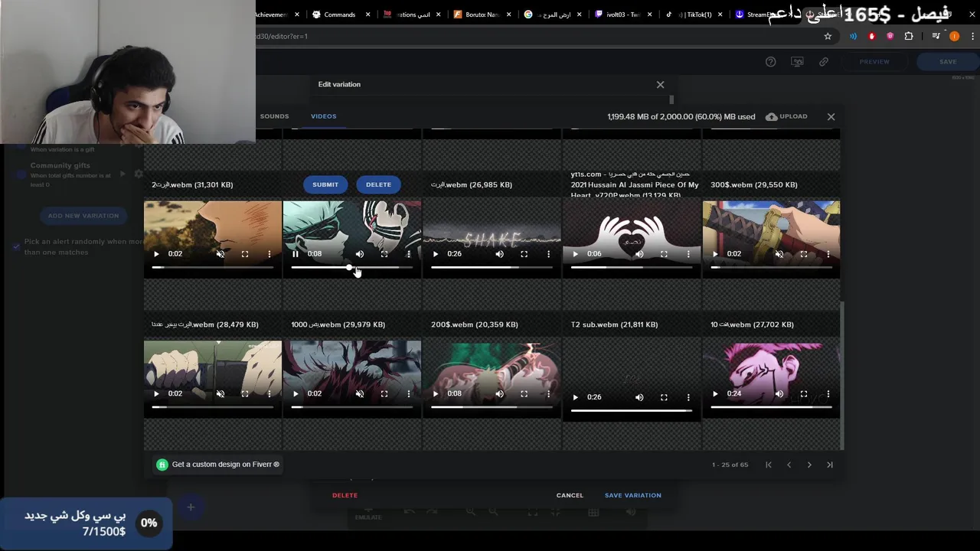This screenshot has width=980, height=551.
Task: Play the 0:24 pink hair video
Action: pos(715,394)
